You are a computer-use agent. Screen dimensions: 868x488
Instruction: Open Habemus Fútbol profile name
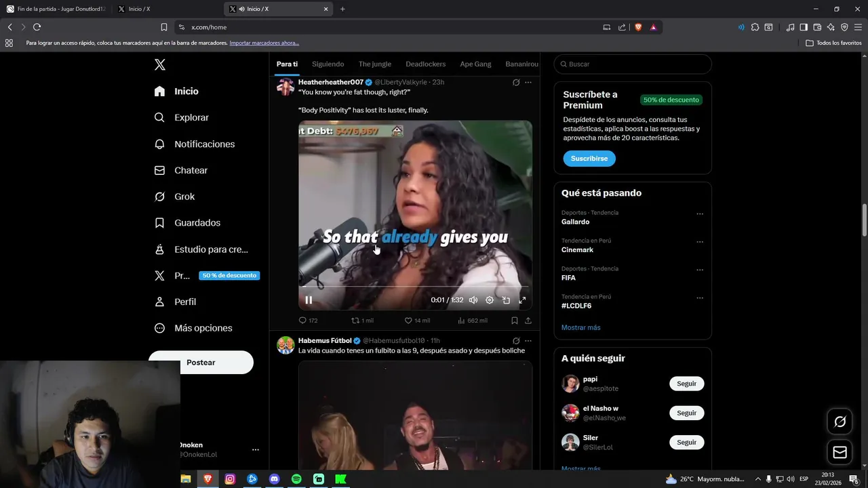tap(325, 340)
